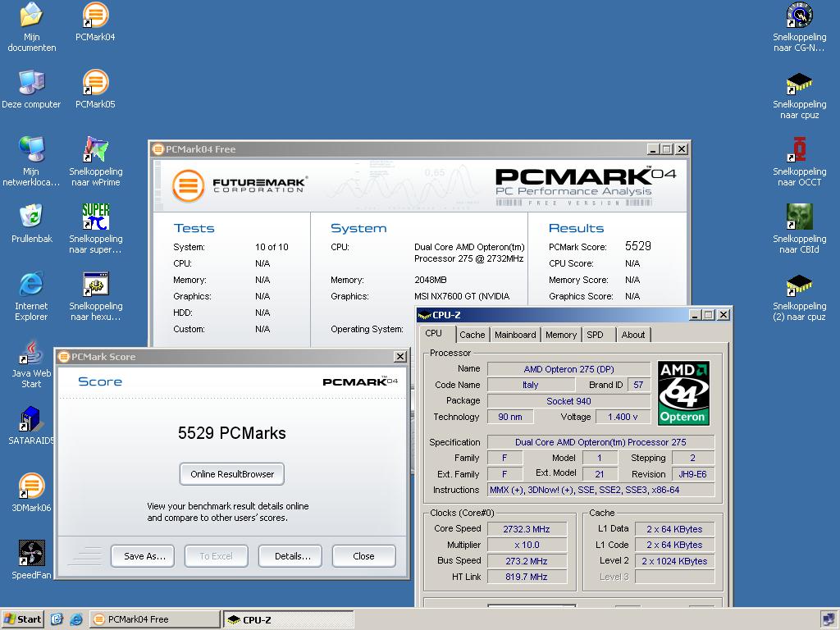
Task: Click the 2048MB memory value
Action: [x=430, y=280]
